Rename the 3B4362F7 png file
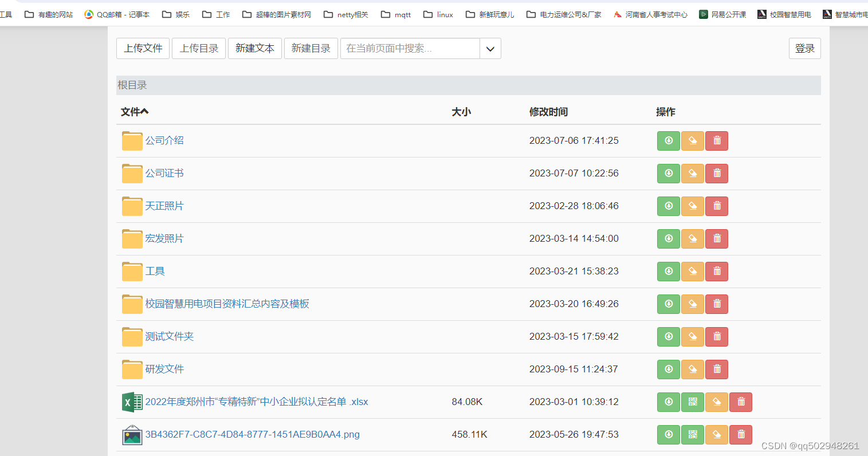The width and height of the screenshot is (868, 456). (x=716, y=435)
